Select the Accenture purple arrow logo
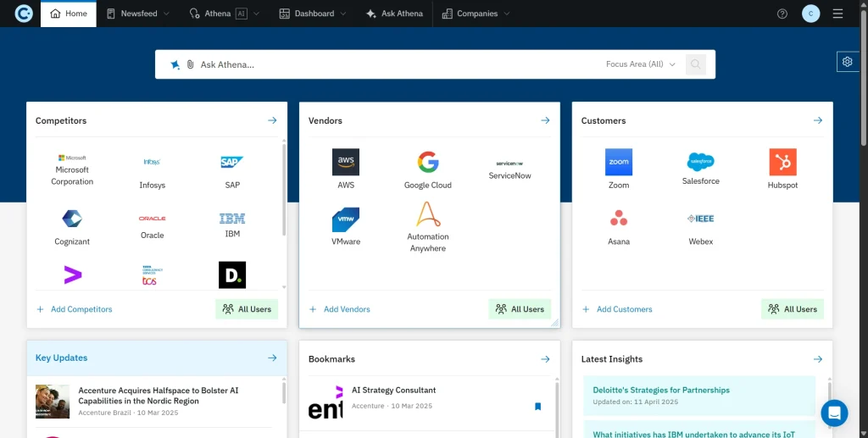868x438 pixels. click(73, 274)
